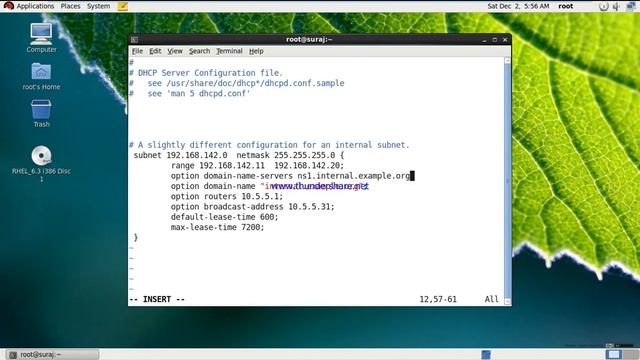Click the option broadcast-address 10.5.5.31 line
Image resolution: width=640 pixels, height=360 pixels.
[x=252, y=207]
